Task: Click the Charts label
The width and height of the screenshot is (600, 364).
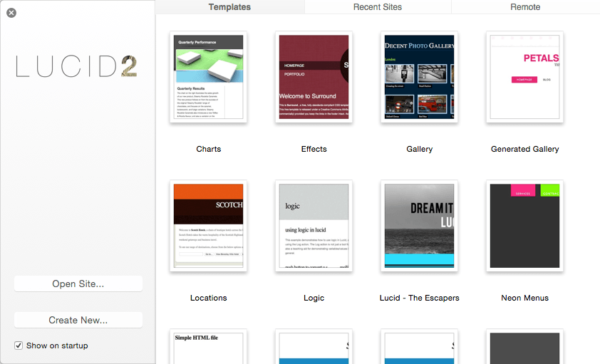Action: (209, 149)
